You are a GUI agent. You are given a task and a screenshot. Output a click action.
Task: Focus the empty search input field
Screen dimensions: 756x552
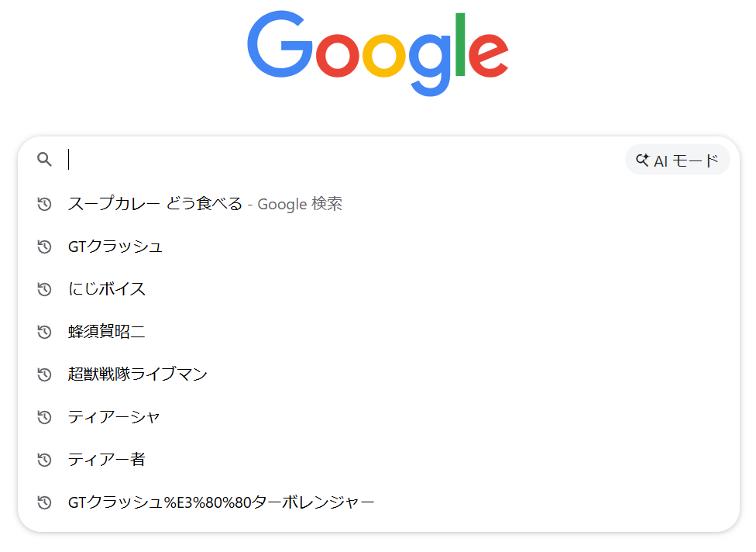click(341, 160)
